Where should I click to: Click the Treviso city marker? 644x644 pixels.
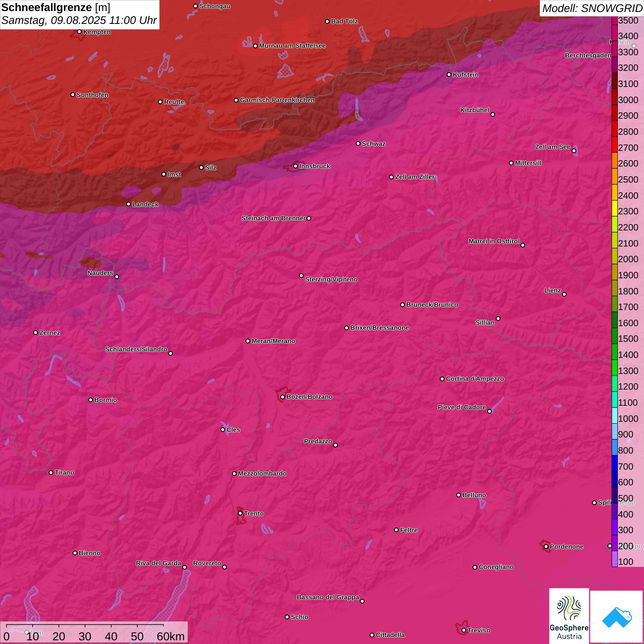pos(464,630)
